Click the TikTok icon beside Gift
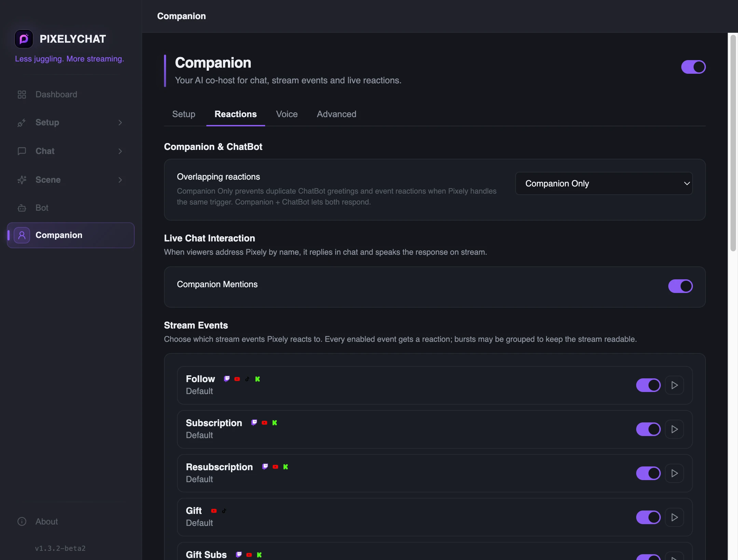The height and width of the screenshot is (560, 738). point(224,511)
